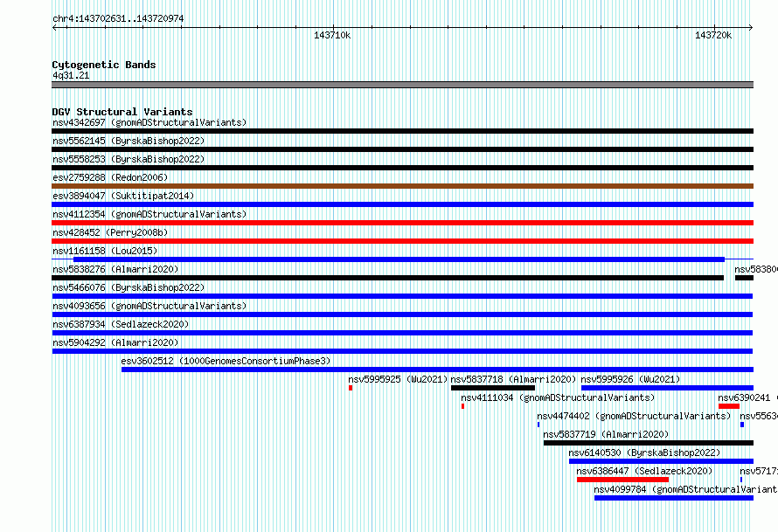This screenshot has width=778, height=532.
Task: Open variant nsv6140530 (ByrskaBishop2022)
Action: (661, 461)
